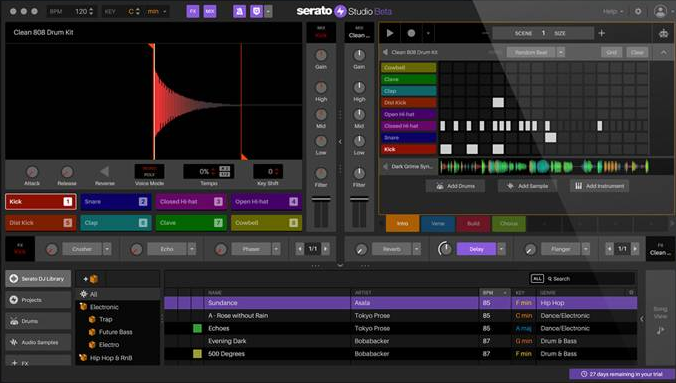The image size is (676, 383).
Task: Toggle the Echo effect on
Action: [x=167, y=249]
